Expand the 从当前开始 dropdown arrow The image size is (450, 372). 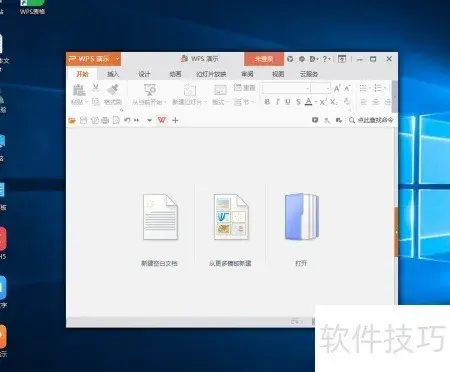click(165, 102)
